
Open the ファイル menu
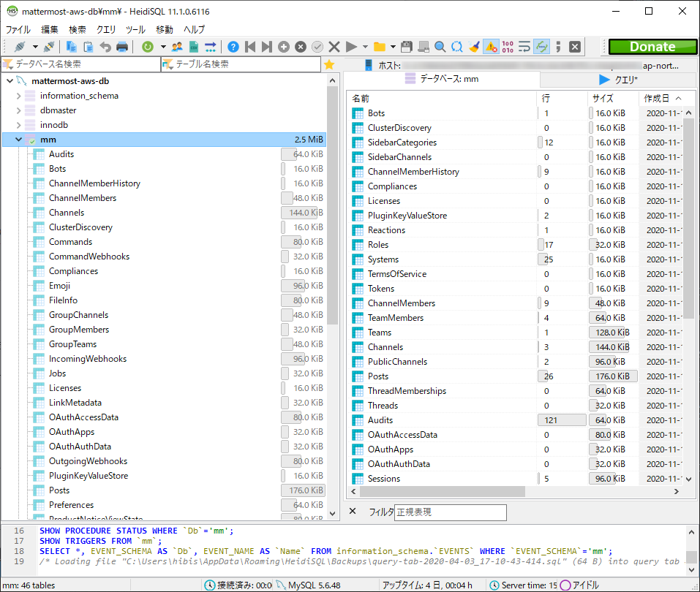pos(18,29)
